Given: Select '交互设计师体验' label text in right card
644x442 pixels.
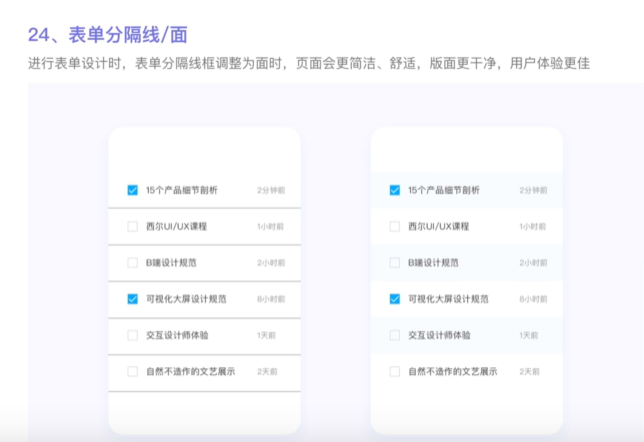Looking at the screenshot, I should [x=439, y=335].
